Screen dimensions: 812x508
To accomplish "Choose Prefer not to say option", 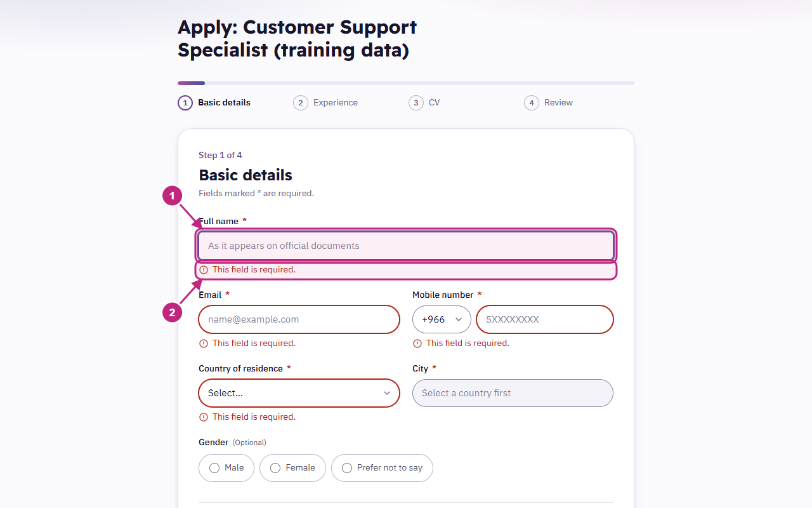I will click(x=382, y=468).
